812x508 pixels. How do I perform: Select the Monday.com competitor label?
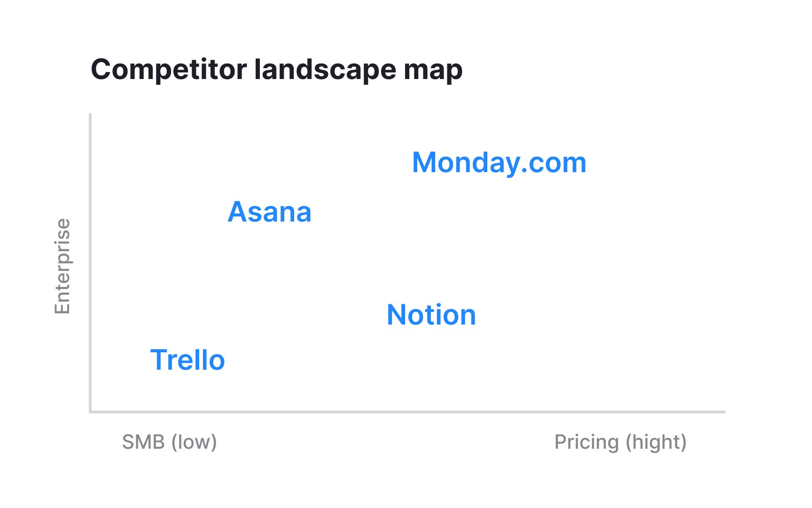coord(499,163)
